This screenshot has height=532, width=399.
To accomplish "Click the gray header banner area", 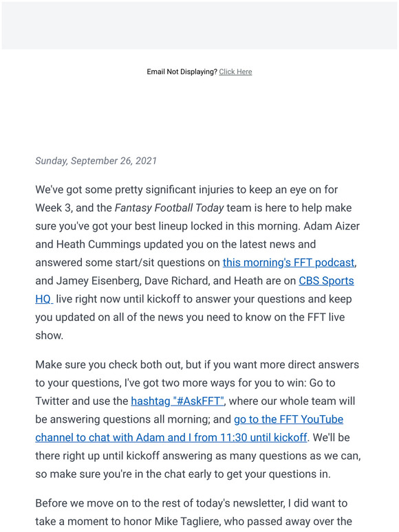I will pos(199,25).
